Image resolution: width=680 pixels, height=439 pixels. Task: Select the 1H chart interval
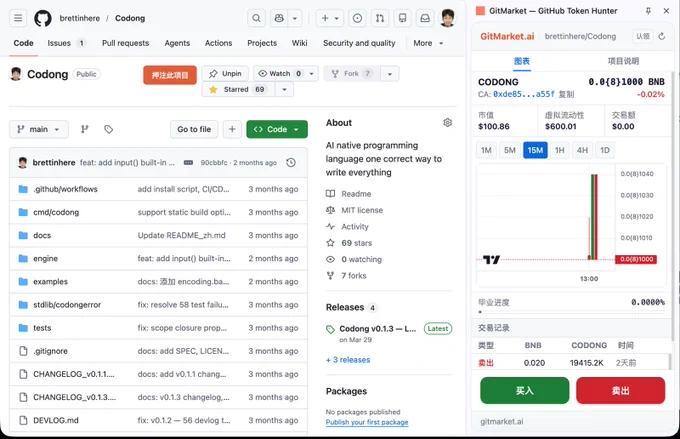[x=559, y=150]
